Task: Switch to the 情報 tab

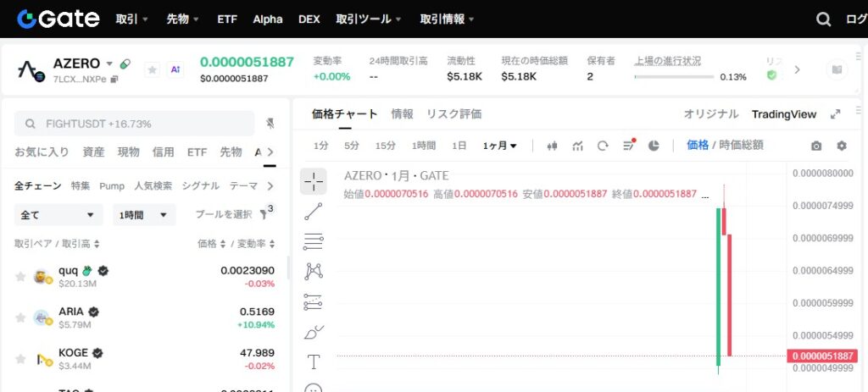Action: tap(402, 114)
